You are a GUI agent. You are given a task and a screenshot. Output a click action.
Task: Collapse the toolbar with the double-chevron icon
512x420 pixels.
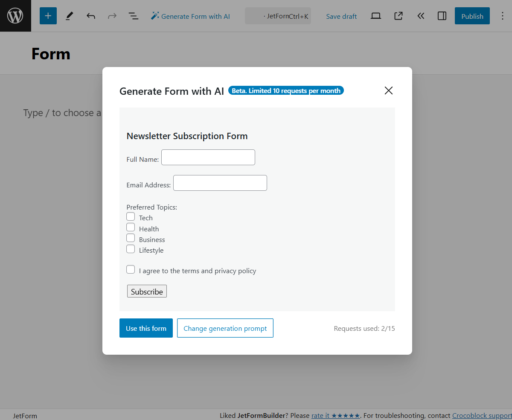[x=421, y=16]
